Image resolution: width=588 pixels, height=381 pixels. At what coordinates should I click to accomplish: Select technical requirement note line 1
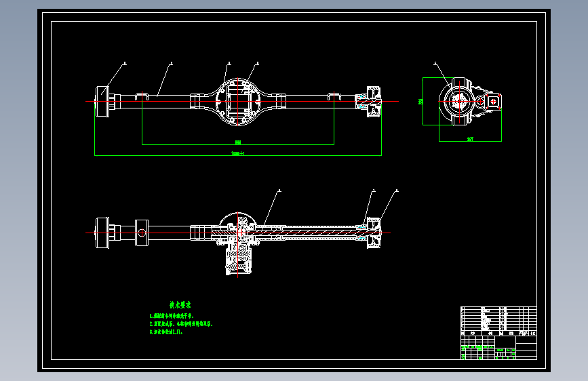[172, 316]
